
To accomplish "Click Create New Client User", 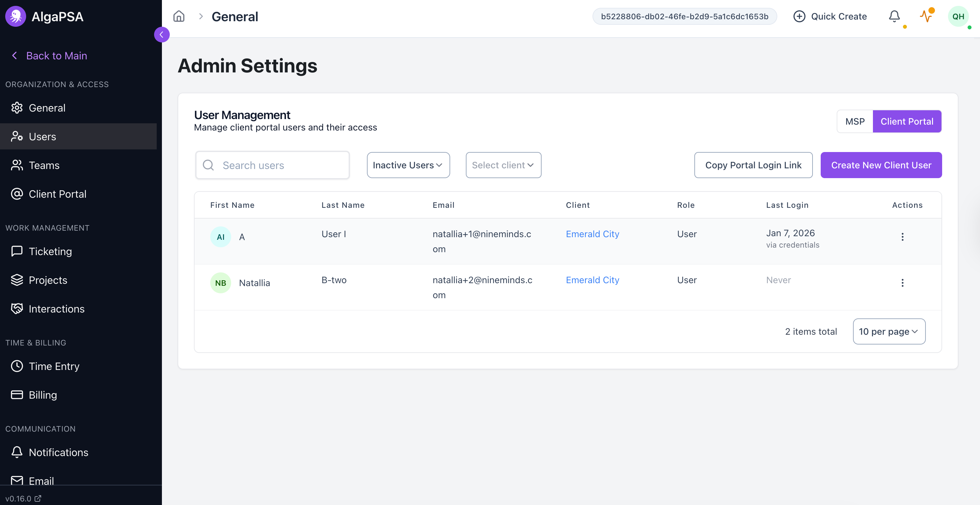I will tap(881, 165).
